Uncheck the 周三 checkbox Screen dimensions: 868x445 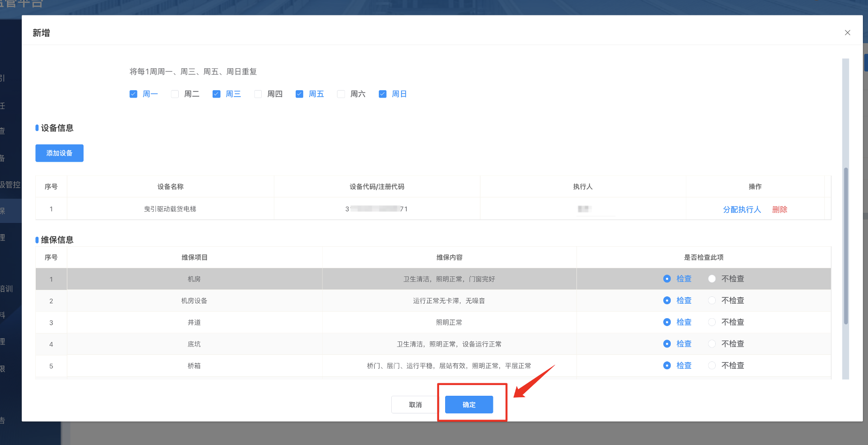coord(216,94)
